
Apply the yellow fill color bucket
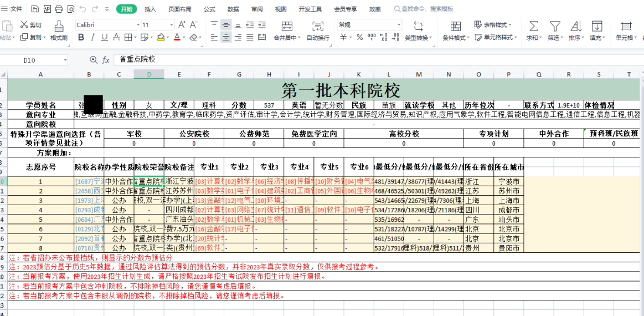coord(161,38)
